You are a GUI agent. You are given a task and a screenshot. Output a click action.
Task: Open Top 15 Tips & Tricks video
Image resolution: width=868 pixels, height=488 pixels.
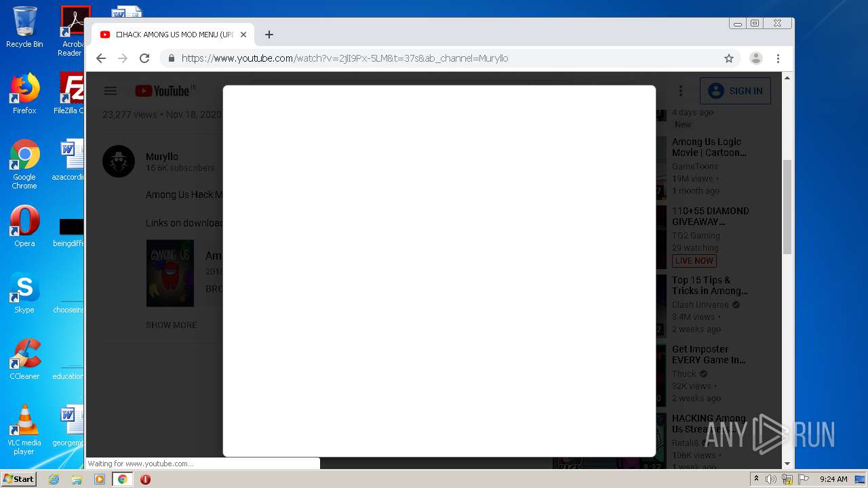(709, 285)
